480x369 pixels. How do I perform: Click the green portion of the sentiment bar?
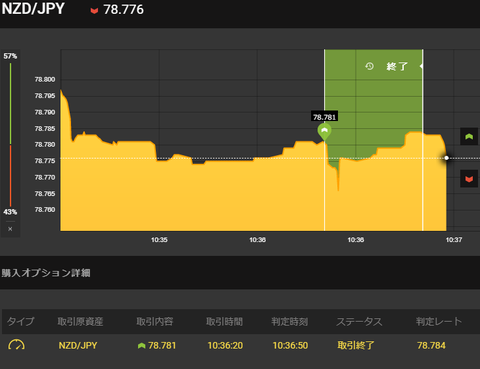click(10, 104)
